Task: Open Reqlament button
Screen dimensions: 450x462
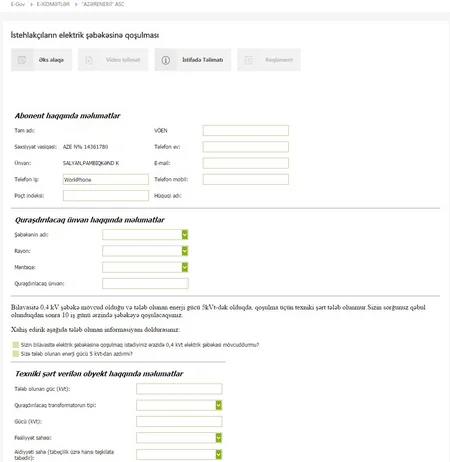Action: point(269,60)
